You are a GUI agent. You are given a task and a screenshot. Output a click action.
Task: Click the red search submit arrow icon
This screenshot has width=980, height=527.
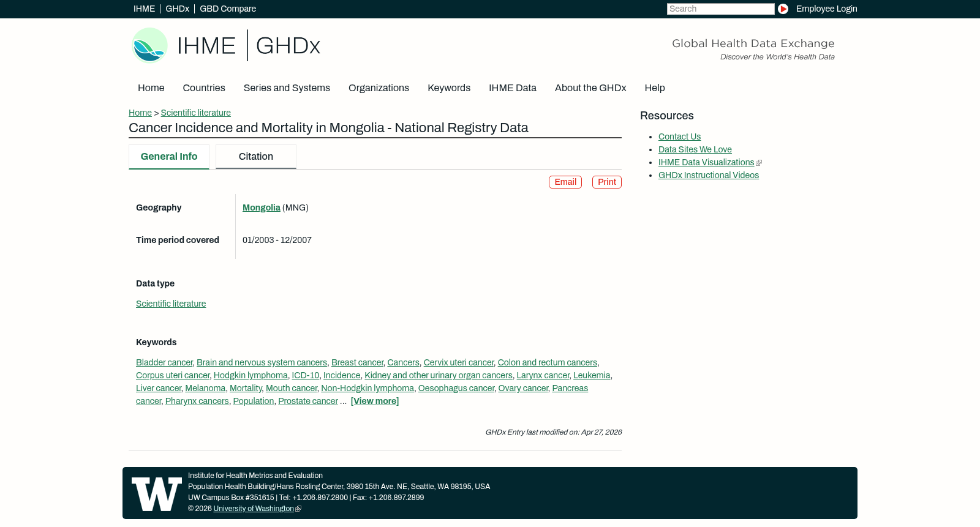(783, 9)
